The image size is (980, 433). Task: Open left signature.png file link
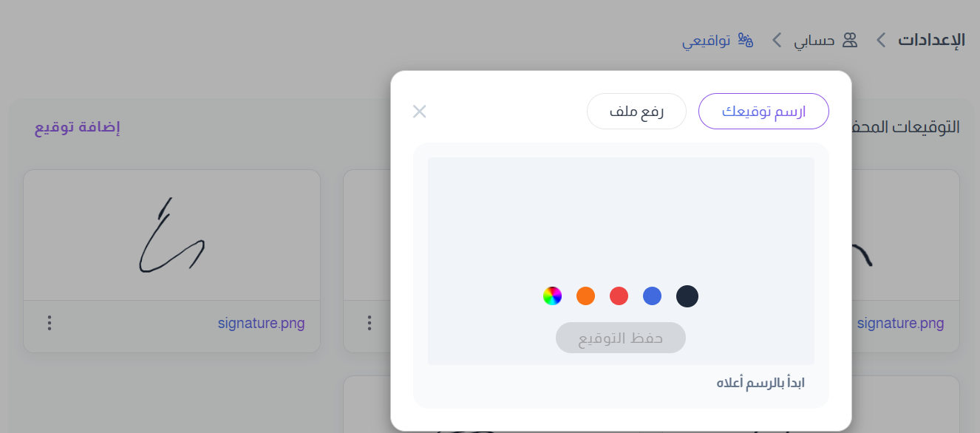261,323
